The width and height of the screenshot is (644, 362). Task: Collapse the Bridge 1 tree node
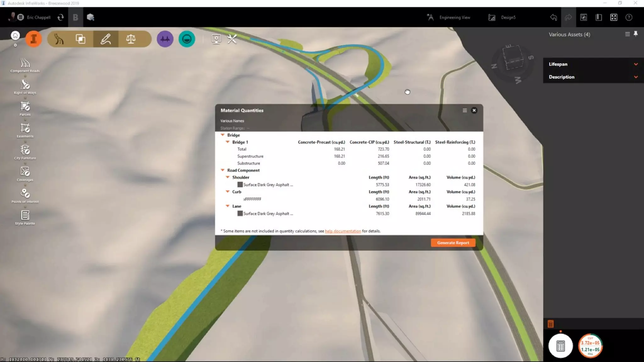pos(228,142)
